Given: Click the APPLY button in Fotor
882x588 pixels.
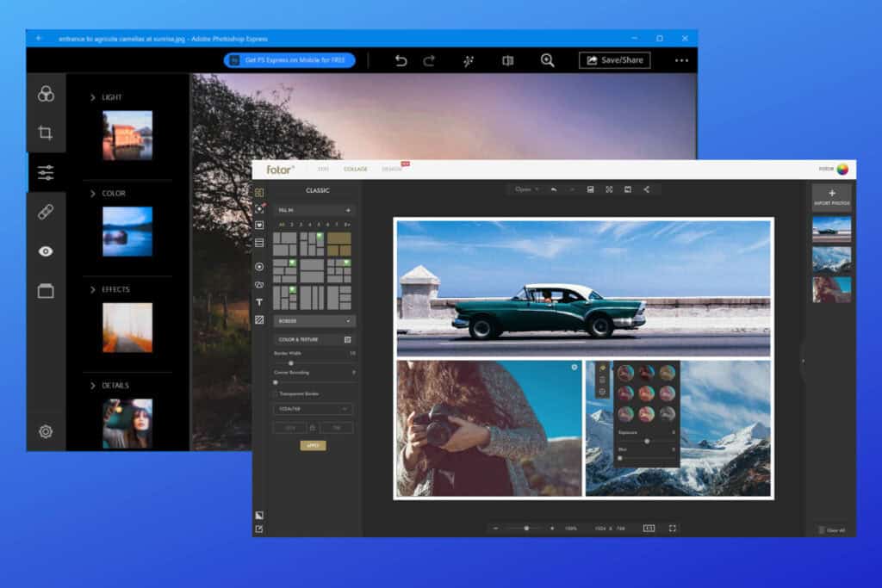Looking at the screenshot, I should pos(314,446).
